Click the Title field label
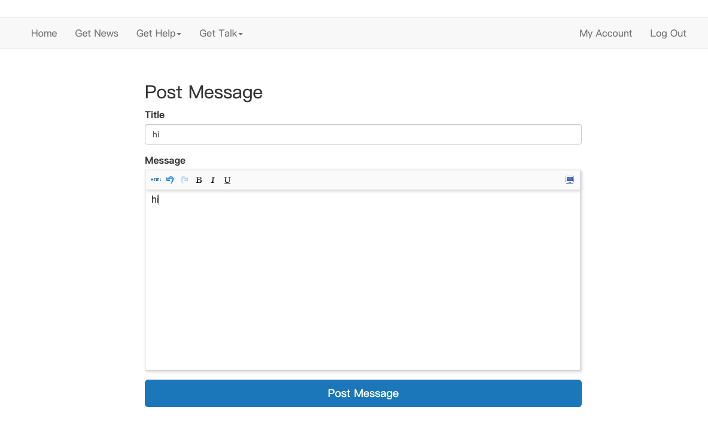The height and width of the screenshot is (422, 708). pos(155,115)
